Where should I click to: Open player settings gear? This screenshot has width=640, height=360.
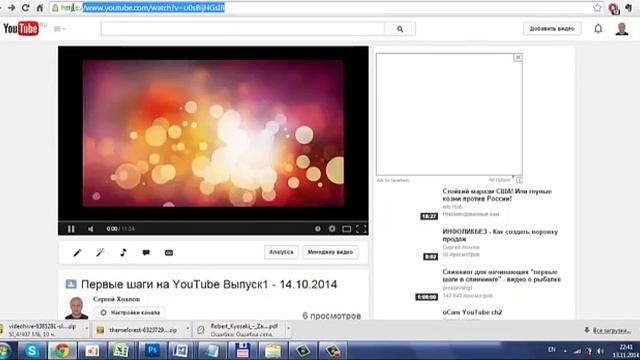(x=332, y=229)
